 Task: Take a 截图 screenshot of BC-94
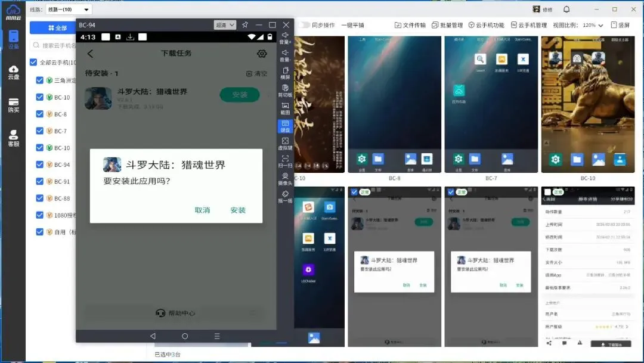pos(285,108)
